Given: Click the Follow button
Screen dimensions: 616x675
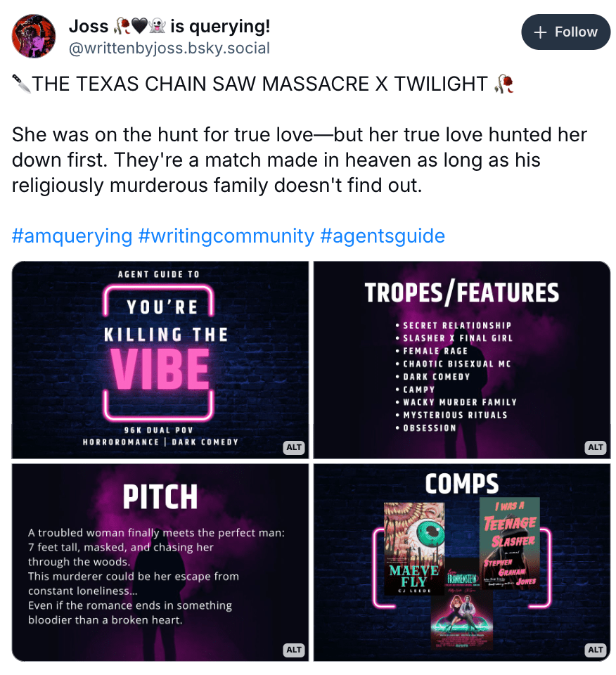Looking at the screenshot, I should coord(565,32).
